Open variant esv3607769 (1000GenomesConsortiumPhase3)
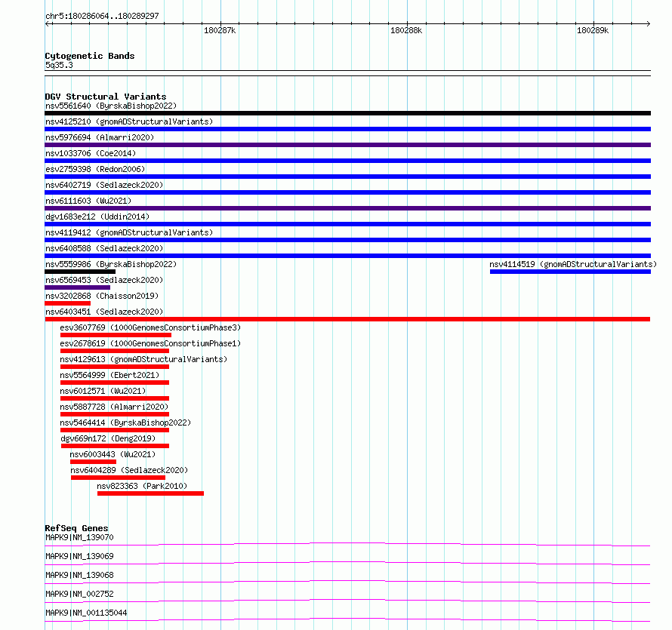This screenshot has height=630, width=672. tap(150, 327)
